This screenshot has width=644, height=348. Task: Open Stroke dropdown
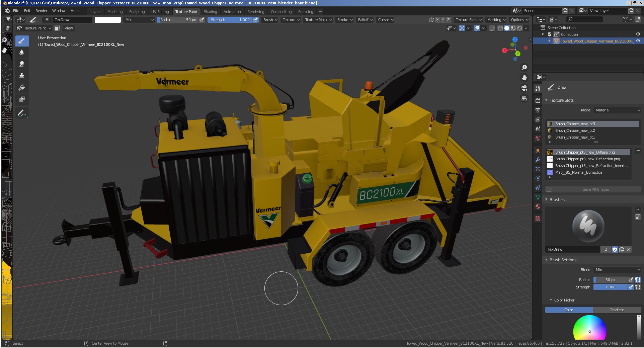point(345,20)
